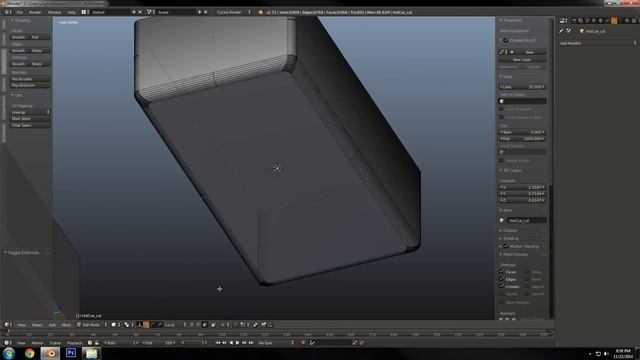Click the timeline Start frame field
Viewport: 640px width, 360px height.
tap(120, 343)
